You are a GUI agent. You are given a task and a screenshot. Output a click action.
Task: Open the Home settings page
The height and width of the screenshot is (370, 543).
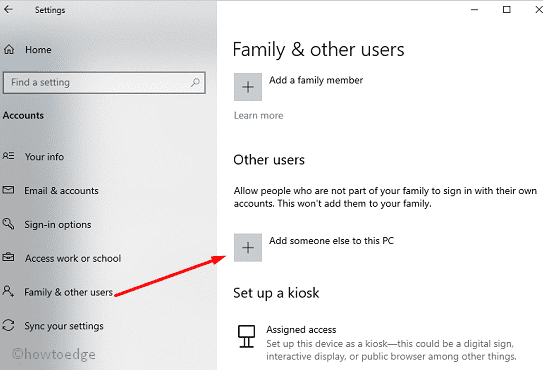click(38, 50)
